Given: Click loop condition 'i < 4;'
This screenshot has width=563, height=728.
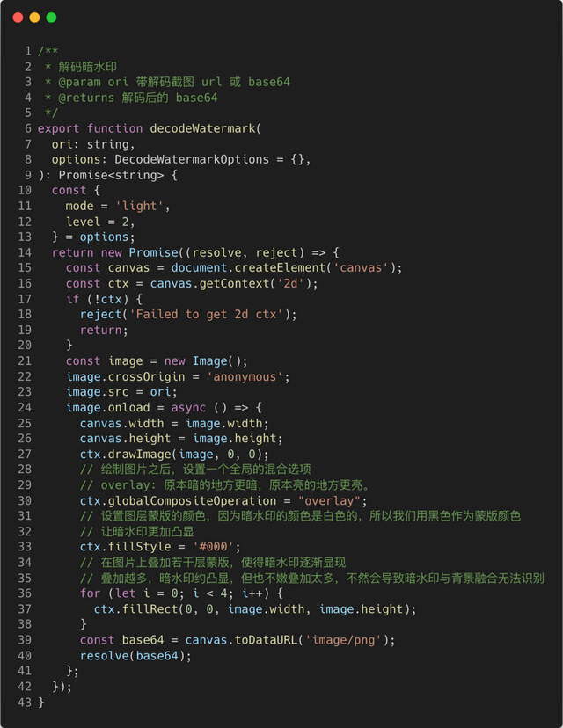Looking at the screenshot, I should 213,593.
